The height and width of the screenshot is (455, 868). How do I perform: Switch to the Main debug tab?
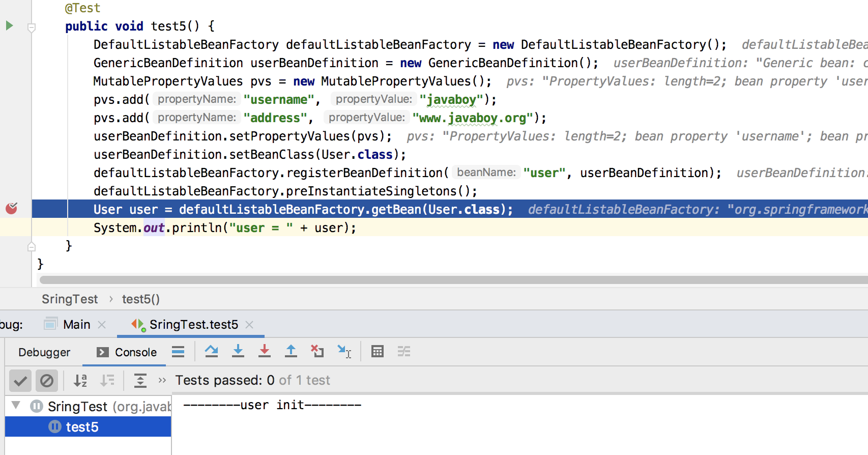(76, 325)
